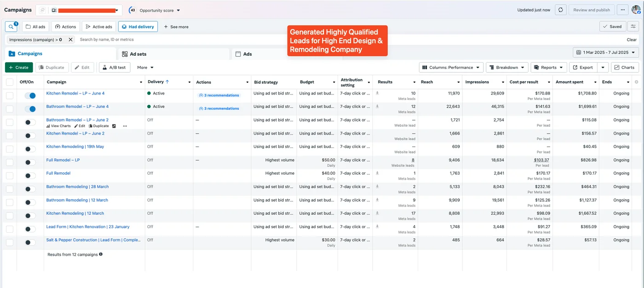Screen dimensions: 644x288
Task: Click the search magnifier icon
Action: coord(11,27)
